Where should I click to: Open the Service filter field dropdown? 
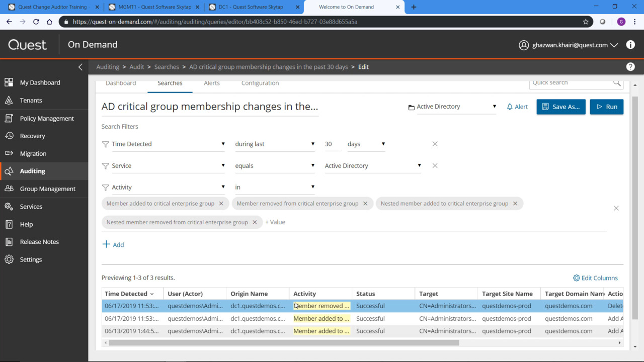point(169,165)
